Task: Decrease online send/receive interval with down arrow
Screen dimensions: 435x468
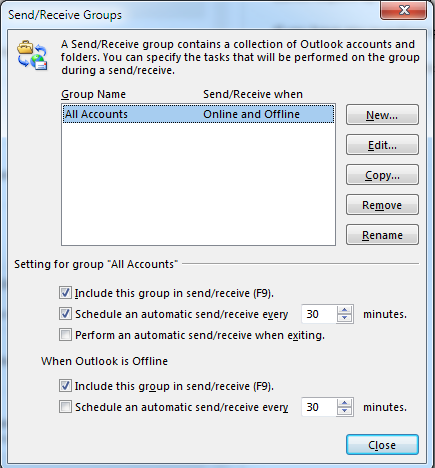Action: 344,318
